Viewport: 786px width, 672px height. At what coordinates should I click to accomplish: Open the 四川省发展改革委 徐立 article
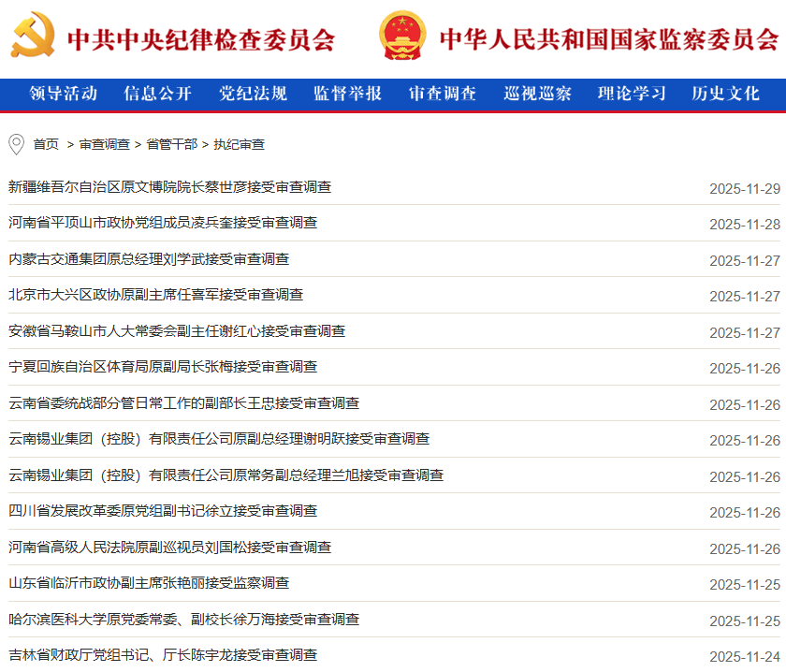point(163,511)
